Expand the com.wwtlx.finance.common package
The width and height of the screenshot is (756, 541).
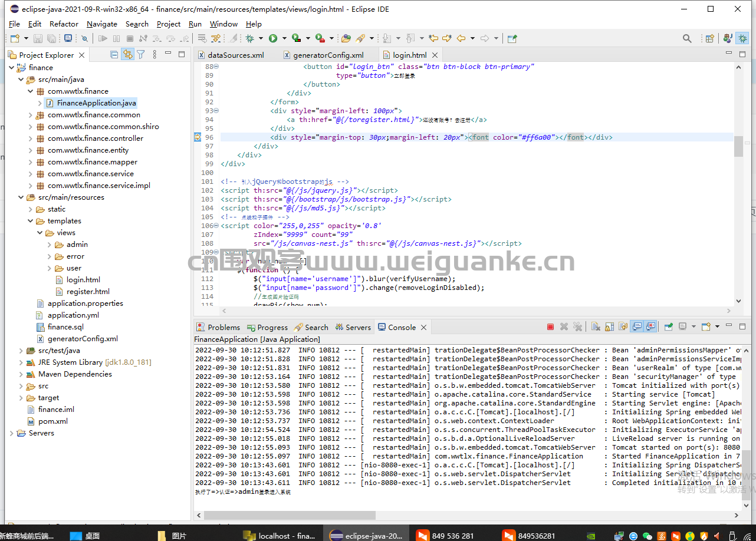[30, 115]
